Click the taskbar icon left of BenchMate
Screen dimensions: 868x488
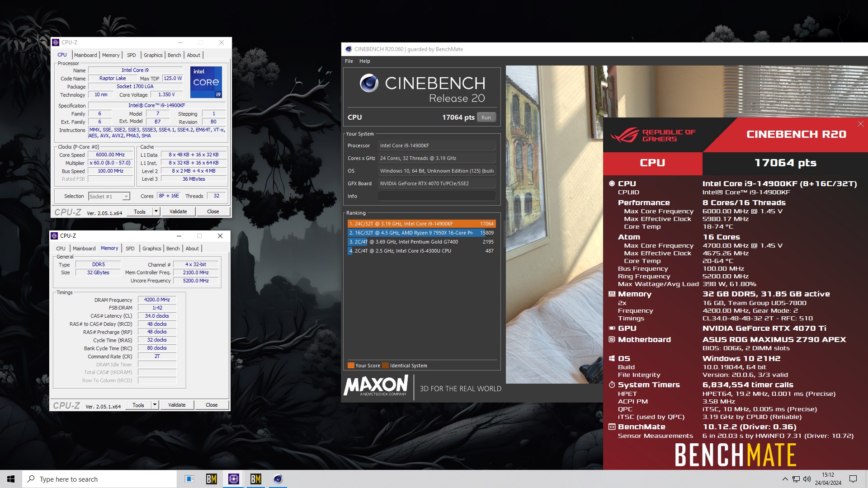tap(189, 479)
